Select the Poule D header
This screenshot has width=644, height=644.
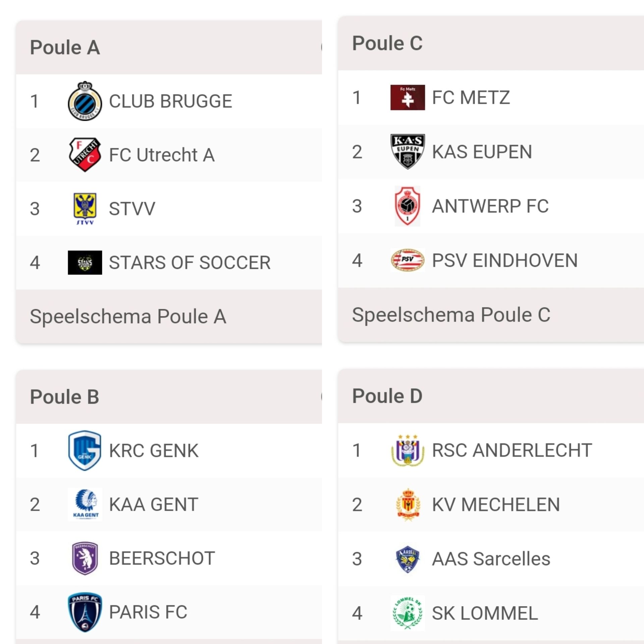click(x=387, y=396)
